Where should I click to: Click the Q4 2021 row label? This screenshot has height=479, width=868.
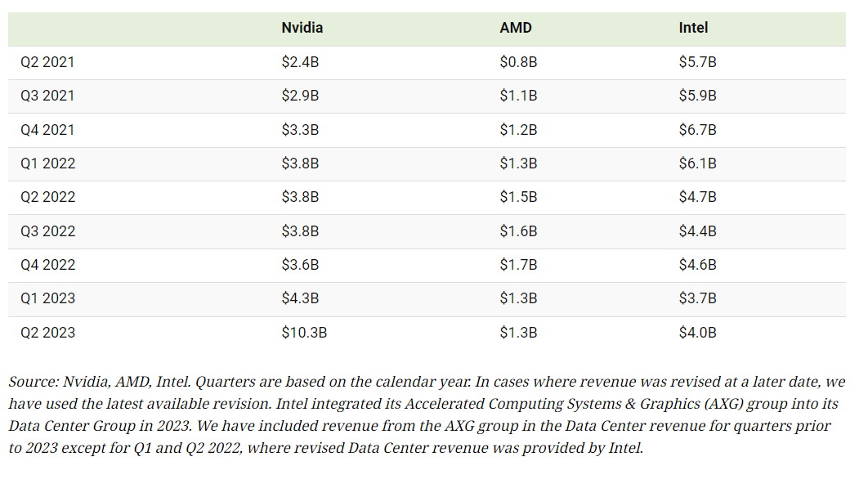(47, 129)
